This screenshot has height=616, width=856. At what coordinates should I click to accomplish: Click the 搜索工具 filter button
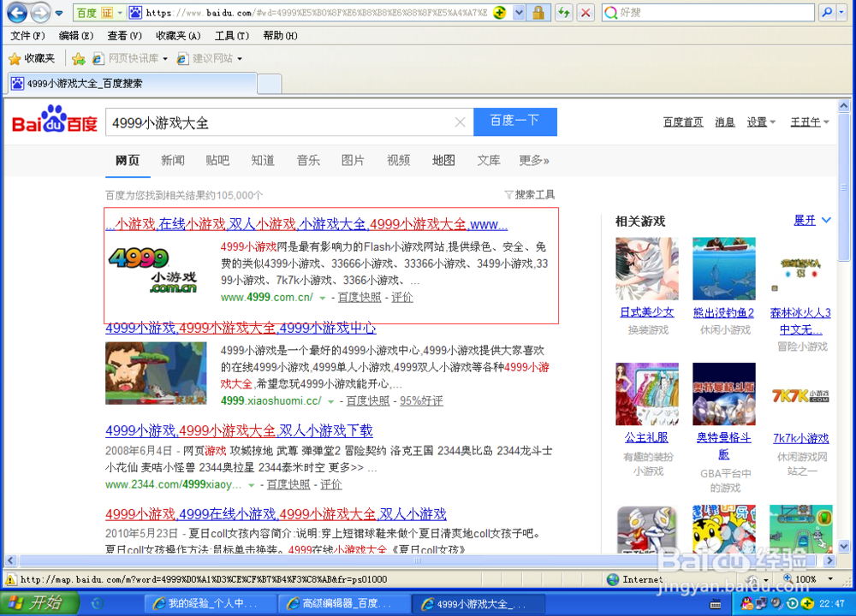[x=530, y=194]
